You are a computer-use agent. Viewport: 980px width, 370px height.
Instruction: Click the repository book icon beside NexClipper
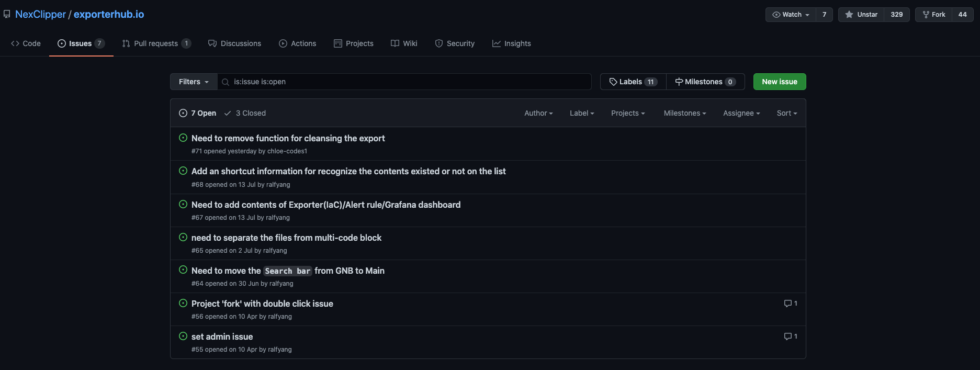(7, 15)
